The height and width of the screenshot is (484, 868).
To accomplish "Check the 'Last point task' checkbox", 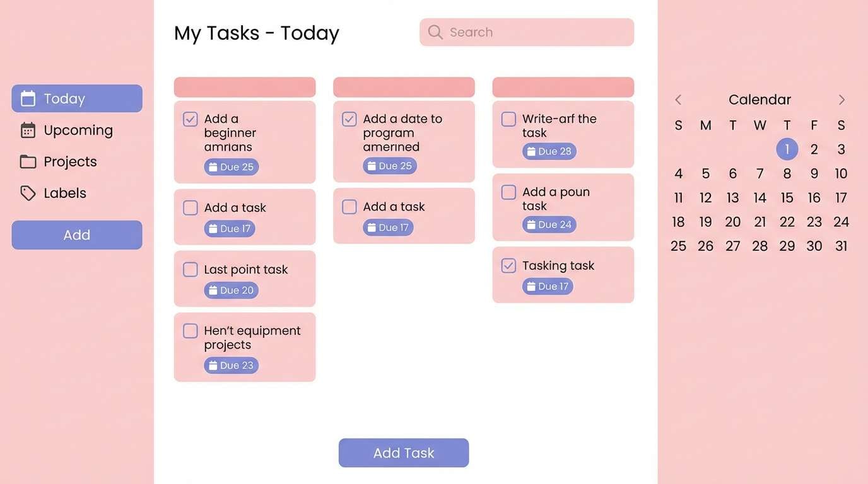I will 190,269.
